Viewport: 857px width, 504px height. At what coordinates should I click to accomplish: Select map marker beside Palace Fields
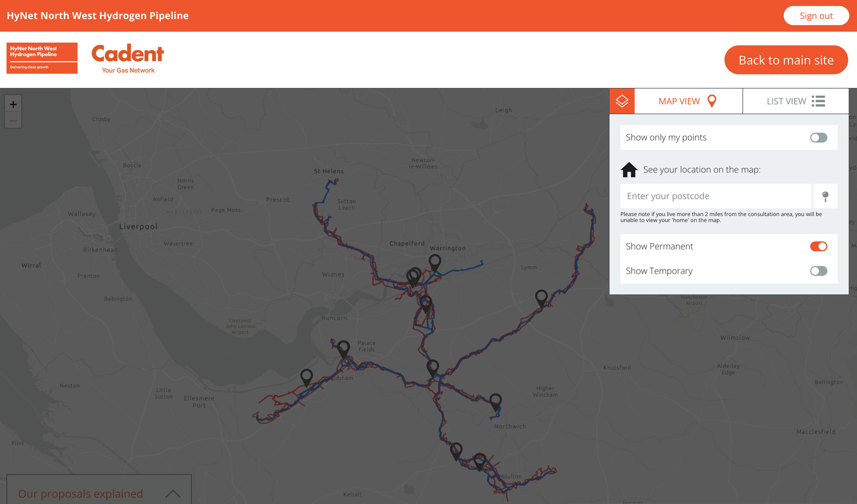344,349
